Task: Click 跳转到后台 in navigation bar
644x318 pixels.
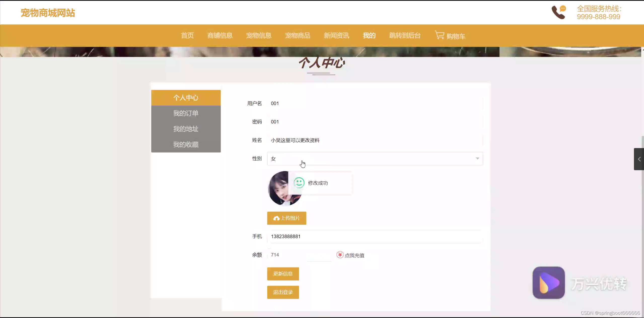Action: (x=405, y=35)
